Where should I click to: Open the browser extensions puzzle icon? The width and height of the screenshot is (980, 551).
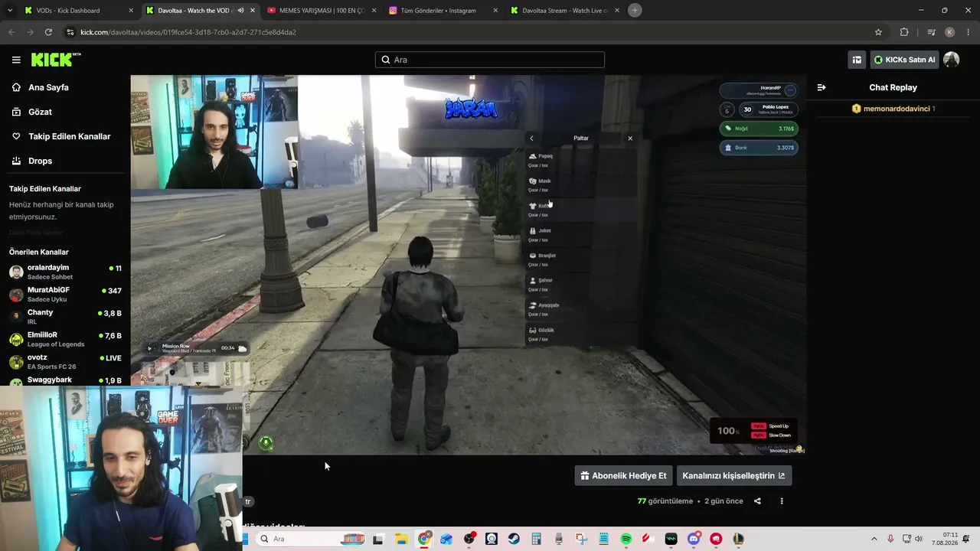coord(904,32)
